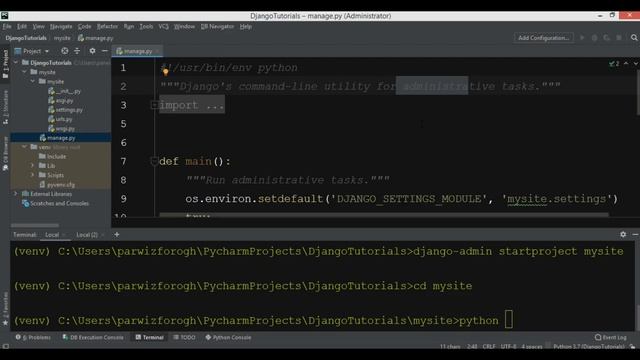Hide the Project panel with the minus icon
Viewport: 640px width, 360px height.
click(x=104, y=51)
